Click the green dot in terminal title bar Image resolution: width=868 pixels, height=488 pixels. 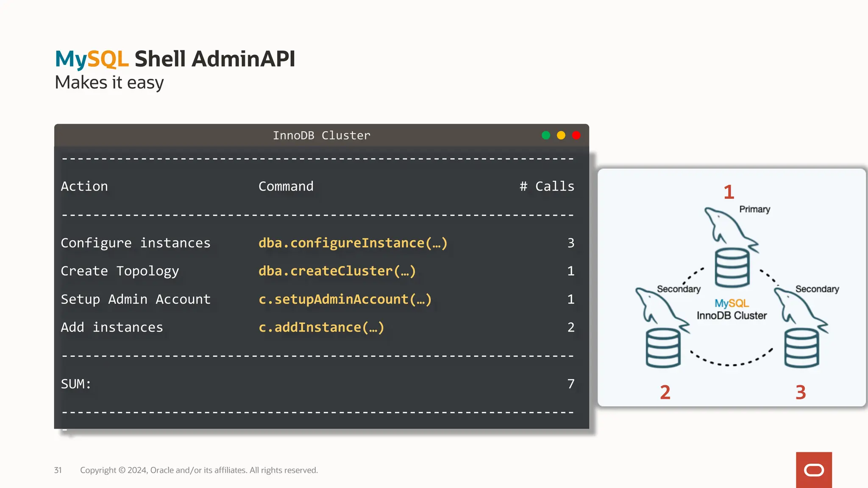[x=546, y=135]
